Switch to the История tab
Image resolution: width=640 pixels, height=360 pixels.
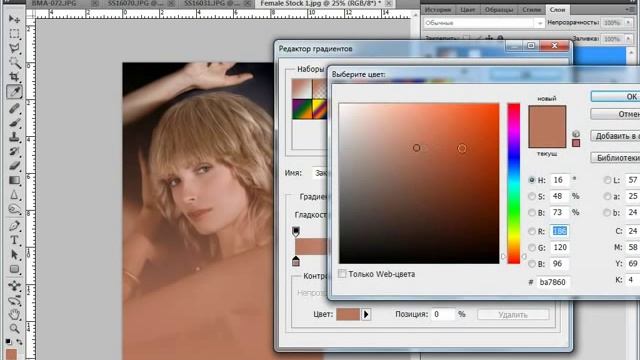(438, 9)
